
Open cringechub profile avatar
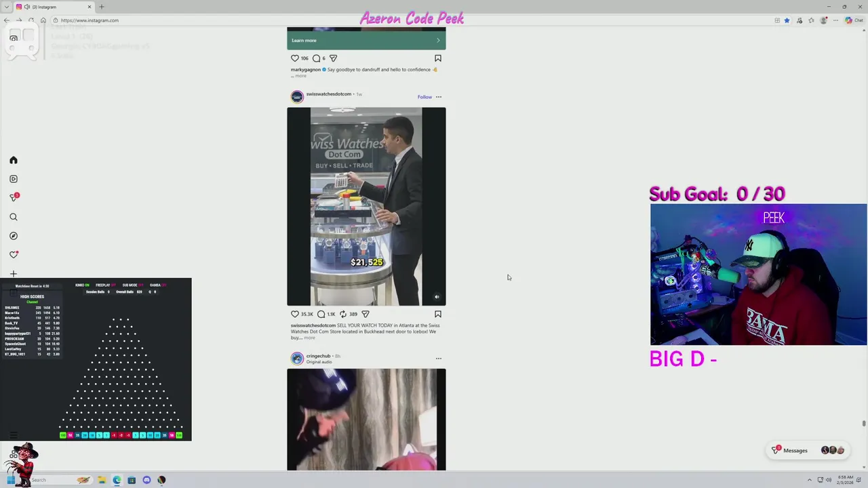pos(297,358)
